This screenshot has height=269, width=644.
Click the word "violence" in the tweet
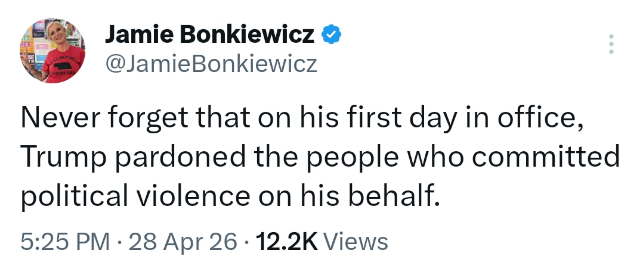194,196
